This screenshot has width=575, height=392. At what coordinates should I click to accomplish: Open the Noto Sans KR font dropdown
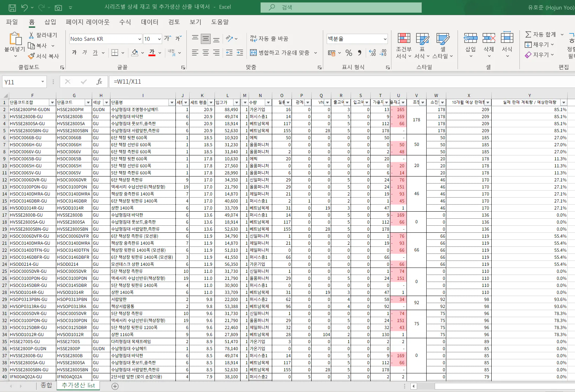[x=140, y=39]
